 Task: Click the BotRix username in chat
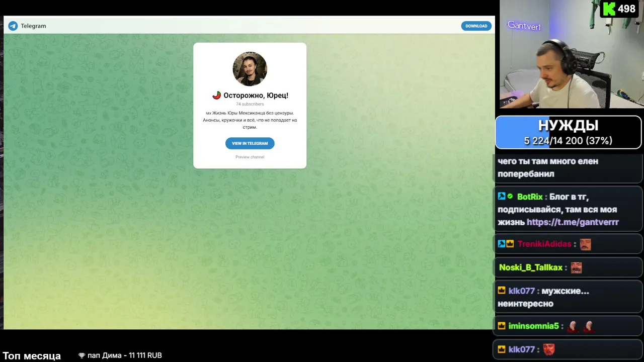tap(530, 197)
